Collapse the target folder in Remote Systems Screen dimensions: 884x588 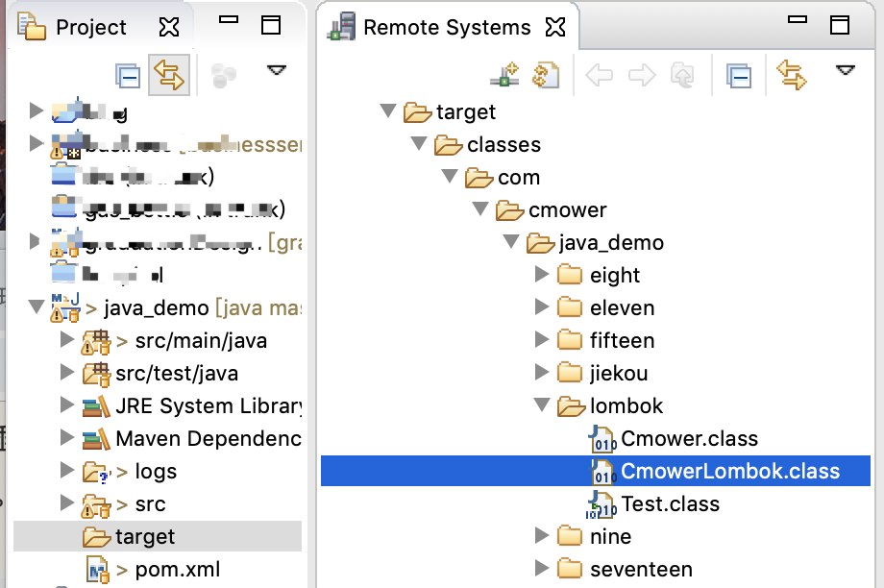pos(388,110)
